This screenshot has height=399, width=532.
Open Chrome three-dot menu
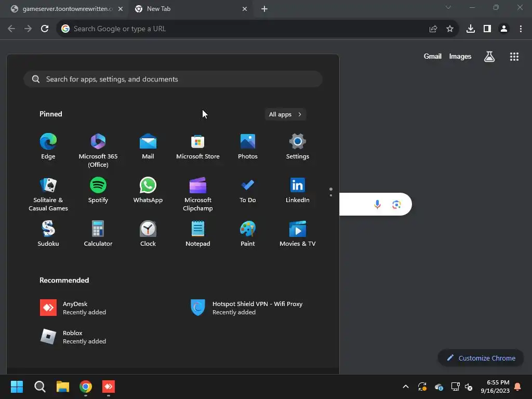click(521, 29)
